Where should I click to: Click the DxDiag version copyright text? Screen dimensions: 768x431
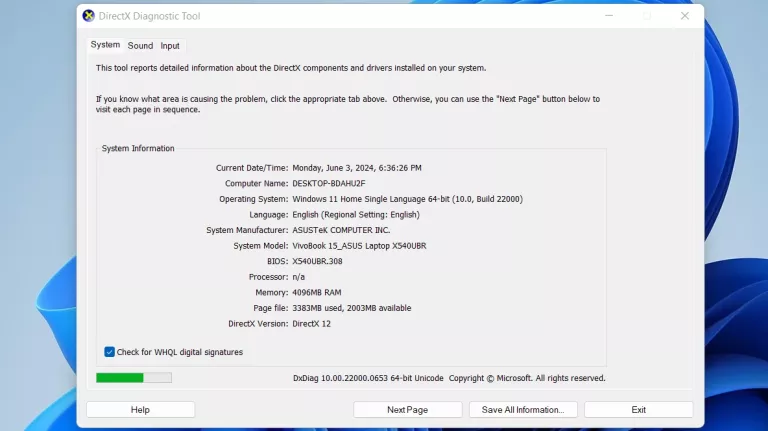coord(449,378)
